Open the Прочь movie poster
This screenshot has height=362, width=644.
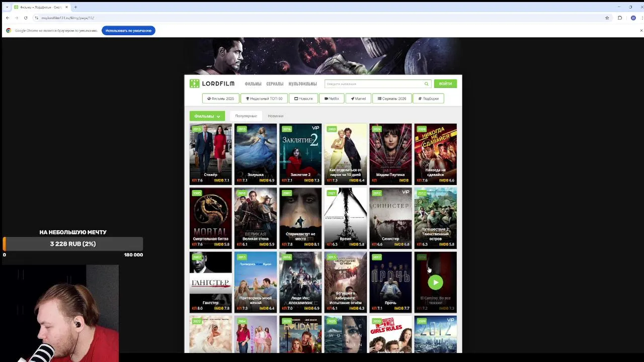coord(390,282)
